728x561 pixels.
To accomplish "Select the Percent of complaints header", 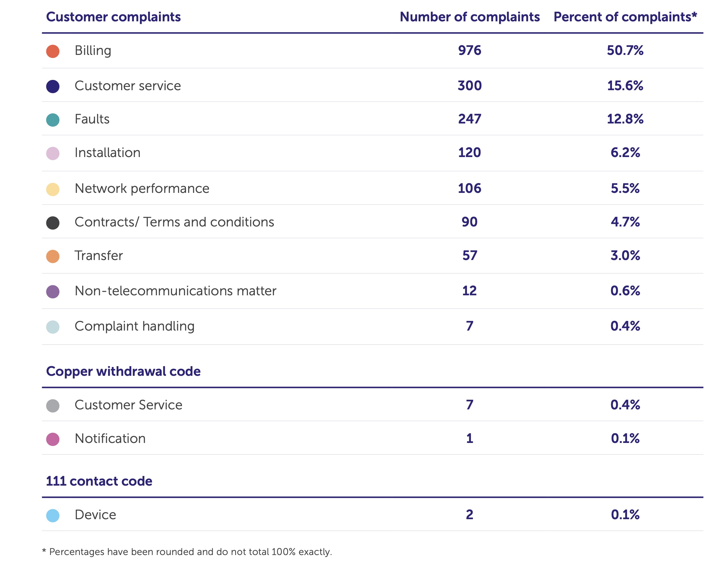I will pyautogui.click(x=625, y=17).
